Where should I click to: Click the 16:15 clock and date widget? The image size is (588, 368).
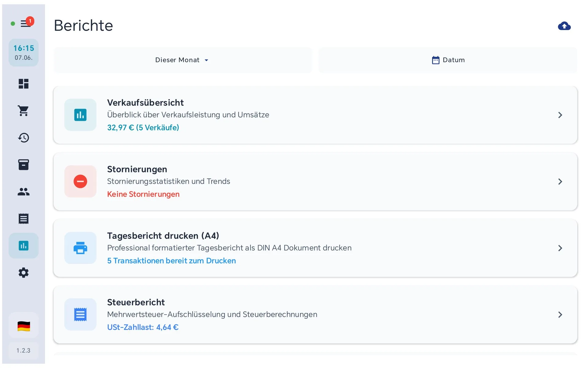(24, 53)
